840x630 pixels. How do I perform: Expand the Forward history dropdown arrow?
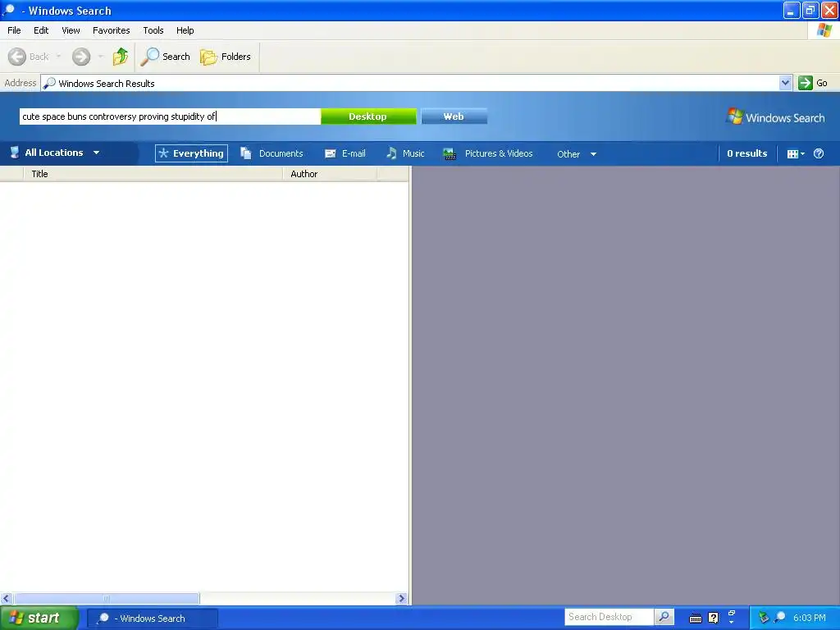click(101, 57)
